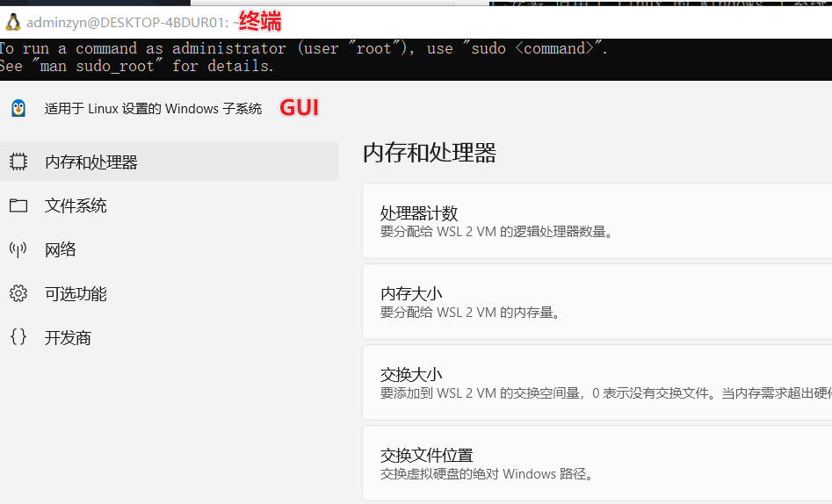
Task: Open the 开发商 section
Action: click(x=68, y=338)
